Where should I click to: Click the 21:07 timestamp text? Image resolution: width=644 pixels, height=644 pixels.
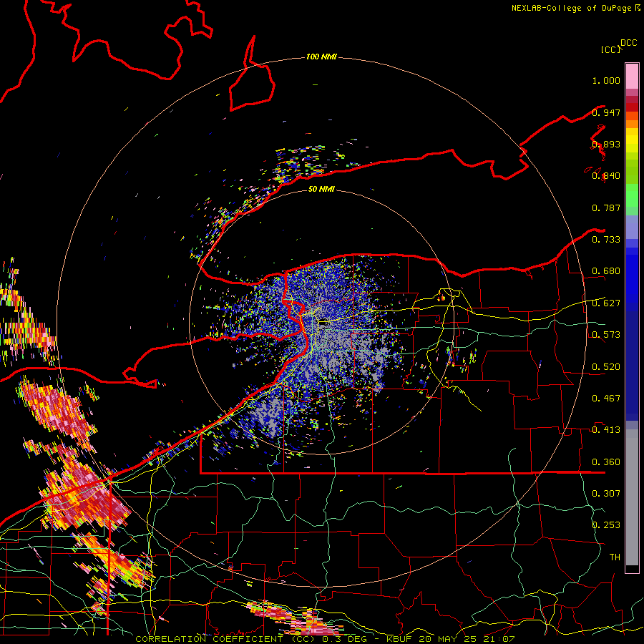[x=499, y=639]
